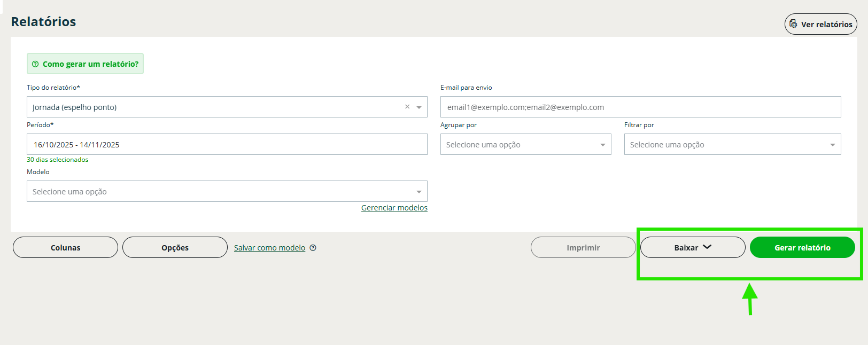Open the 'Como gerar um relatório?' guide

click(90, 64)
